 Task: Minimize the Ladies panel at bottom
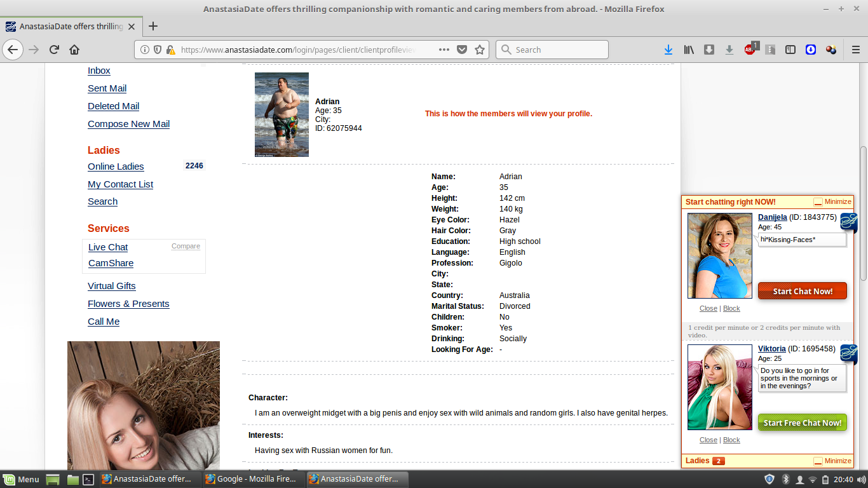point(832,461)
